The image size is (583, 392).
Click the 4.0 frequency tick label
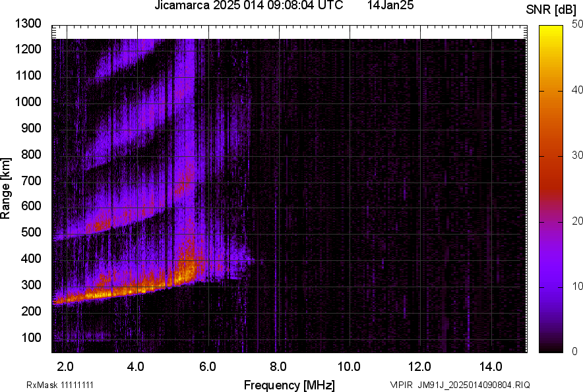point(135,367)
